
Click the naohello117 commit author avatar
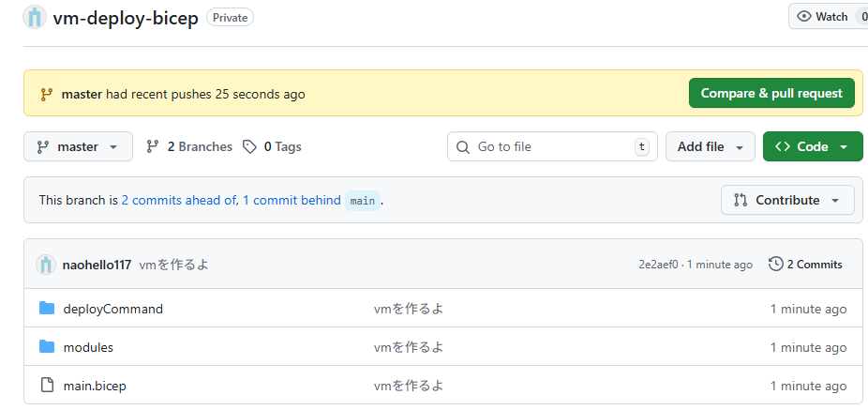[x=46, y=265]
